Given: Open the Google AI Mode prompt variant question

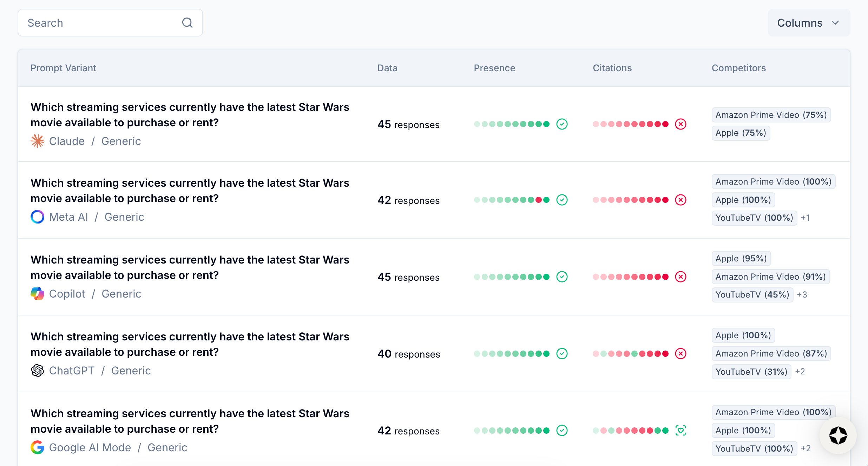Looking at the screenshot, I should point(190,421).
